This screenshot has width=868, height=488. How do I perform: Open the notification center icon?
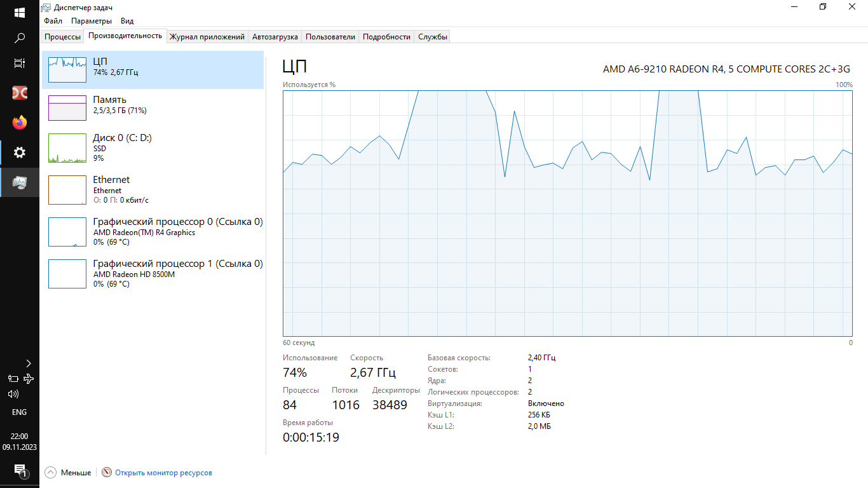click(x=20, y=471)
